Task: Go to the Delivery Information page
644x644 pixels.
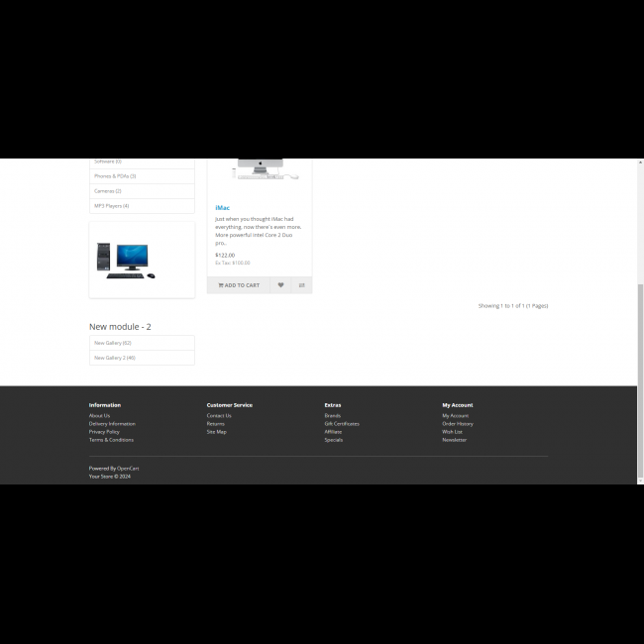Action: [112, 424]
